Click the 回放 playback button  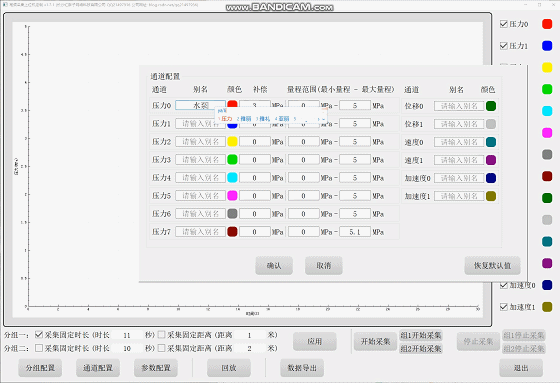pos(229,368)
